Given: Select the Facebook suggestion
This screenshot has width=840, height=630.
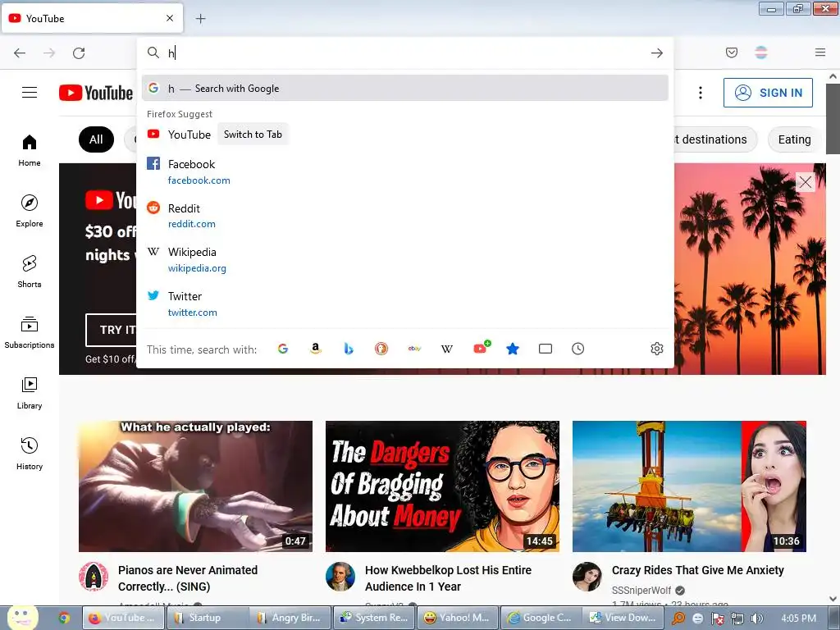Looking at the screenshot, I should coord(405,172).
